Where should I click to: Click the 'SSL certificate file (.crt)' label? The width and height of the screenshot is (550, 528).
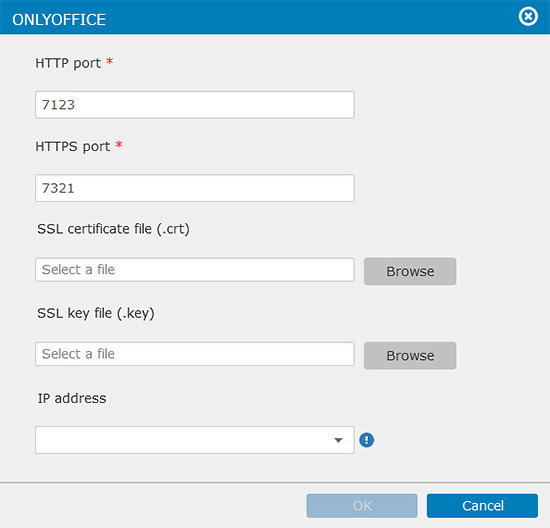pos(113,229)
